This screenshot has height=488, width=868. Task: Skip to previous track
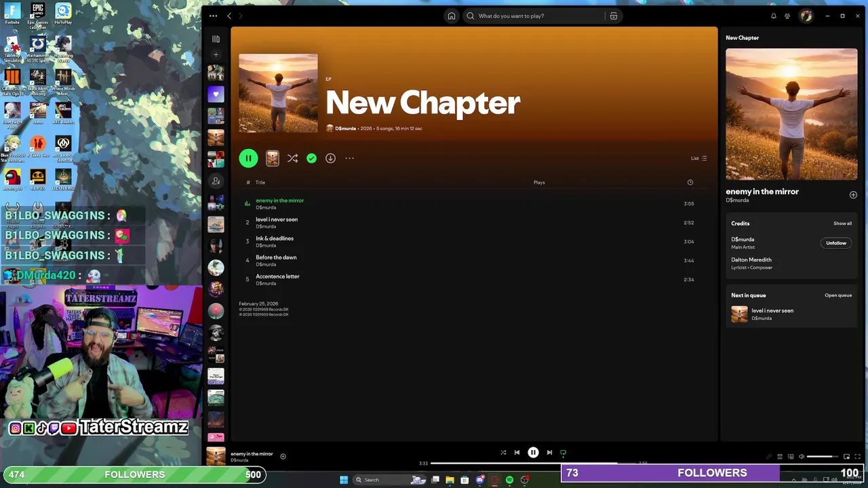[x=517, y=452]
